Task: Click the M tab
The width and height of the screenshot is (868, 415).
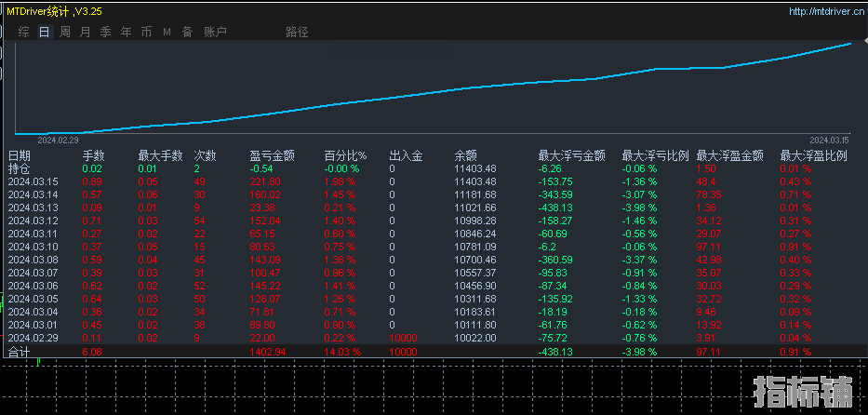Action: pyautogui.click(x=167, y=32)
